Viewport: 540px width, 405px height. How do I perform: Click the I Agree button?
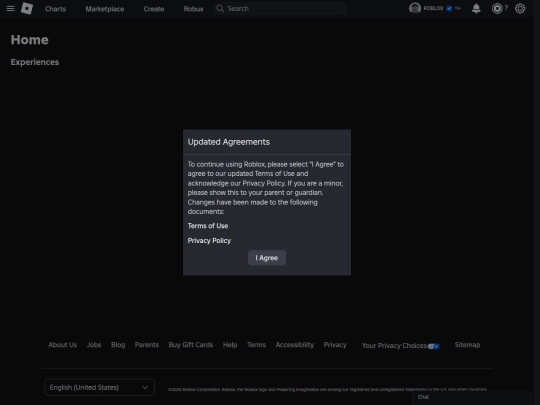[x=267, y=258]
